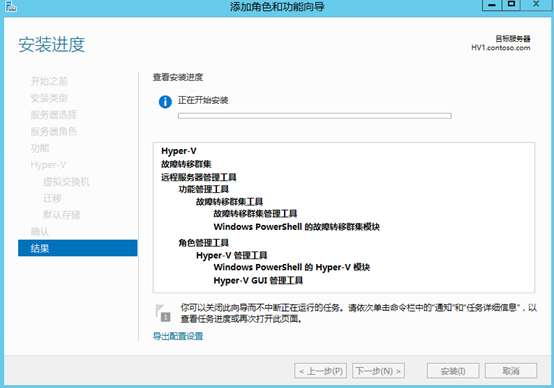The width and height of the screenshot is (554, 388).
Task: Select the 默认存储 sub-step
Action: 61,214
